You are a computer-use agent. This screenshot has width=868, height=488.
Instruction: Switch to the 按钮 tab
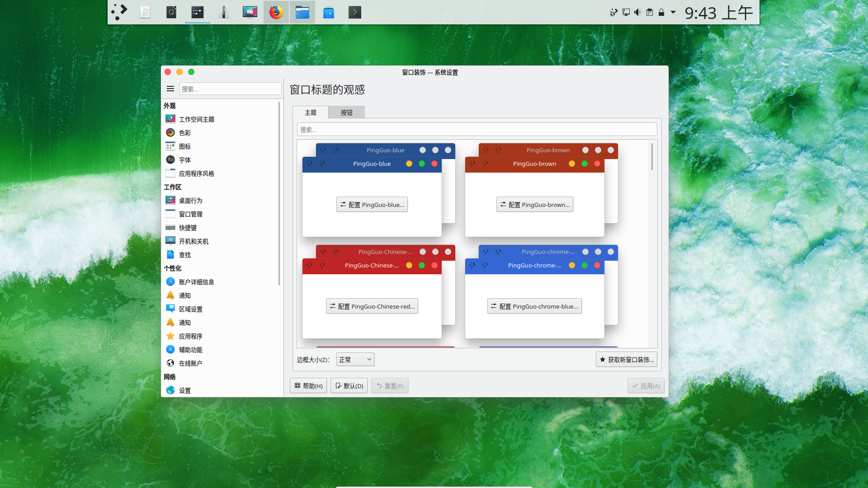click(x=347, y=113)
